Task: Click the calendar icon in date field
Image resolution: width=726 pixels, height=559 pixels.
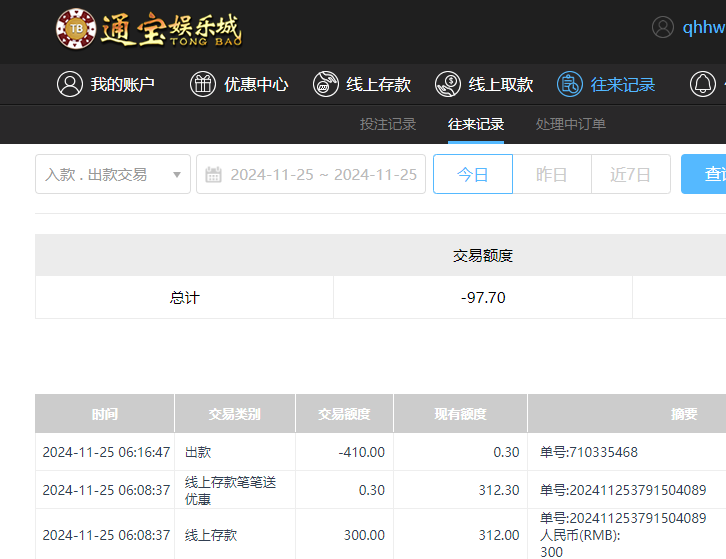Action: [213, 174]
